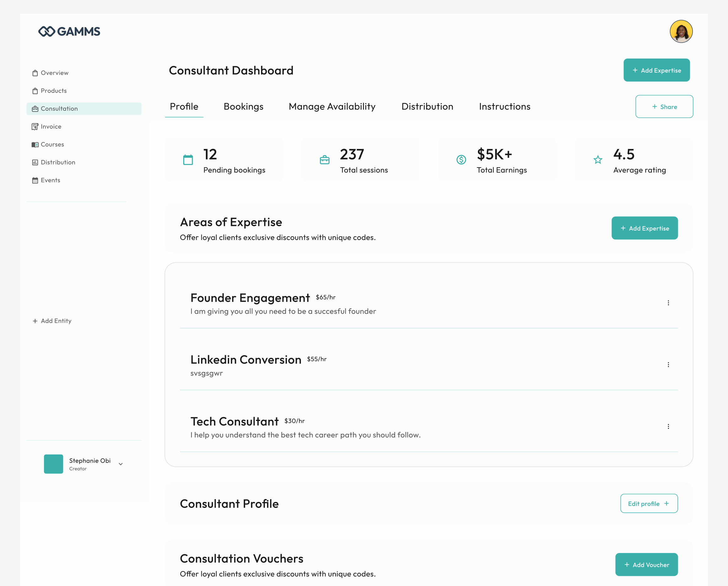
Task: Click the calendar icon for Pending bookings
Action: (188, 160)
